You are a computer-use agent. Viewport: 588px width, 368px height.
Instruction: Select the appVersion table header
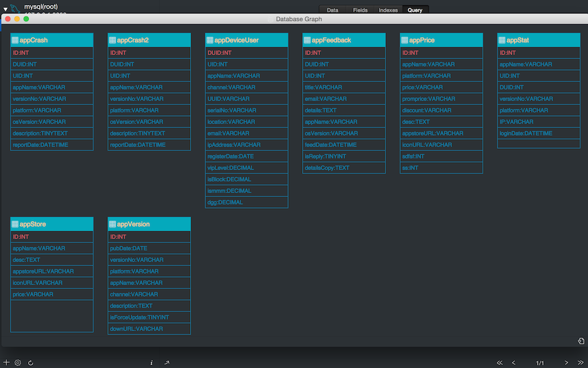click(x=149, y=224)
